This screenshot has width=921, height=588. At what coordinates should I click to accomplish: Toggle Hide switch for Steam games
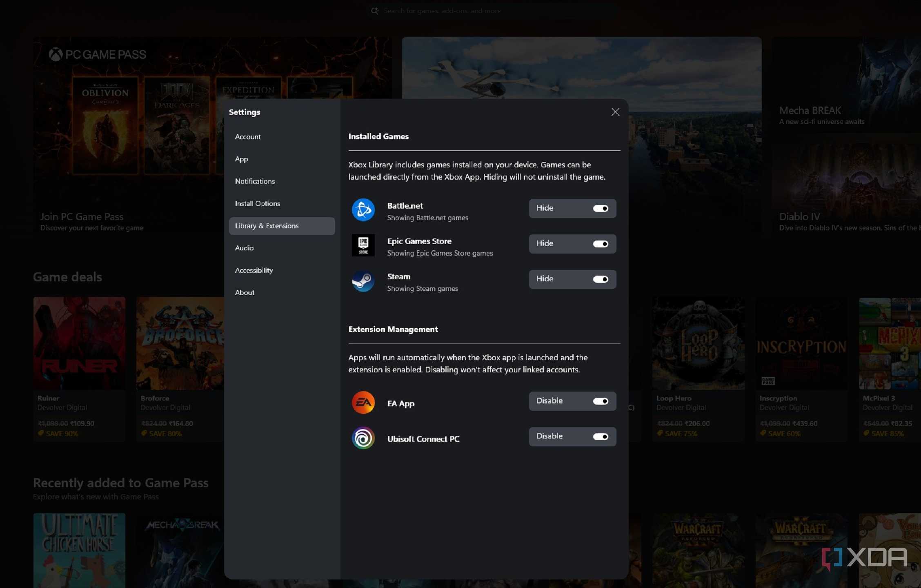[601, 279]
